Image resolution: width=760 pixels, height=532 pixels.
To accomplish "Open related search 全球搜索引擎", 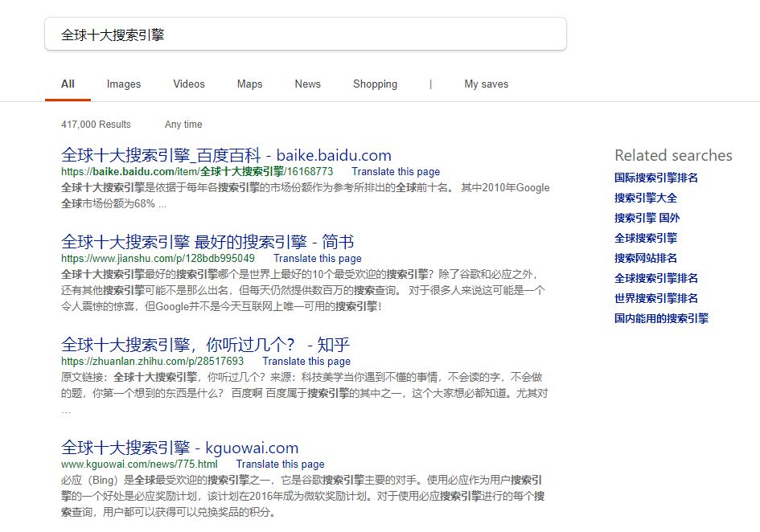I will pos(646,238).
